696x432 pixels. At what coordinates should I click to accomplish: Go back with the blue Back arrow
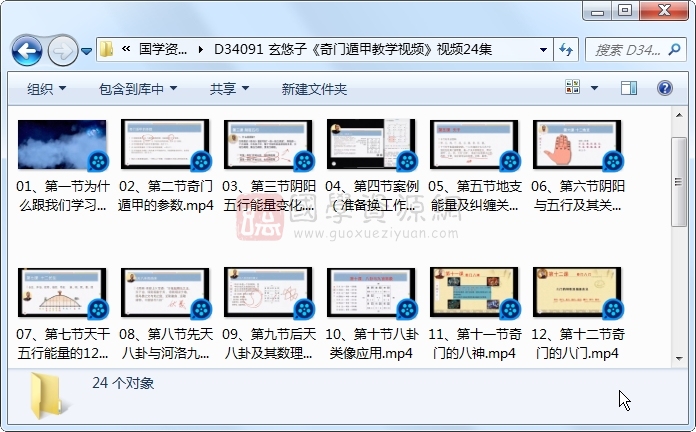27,51
